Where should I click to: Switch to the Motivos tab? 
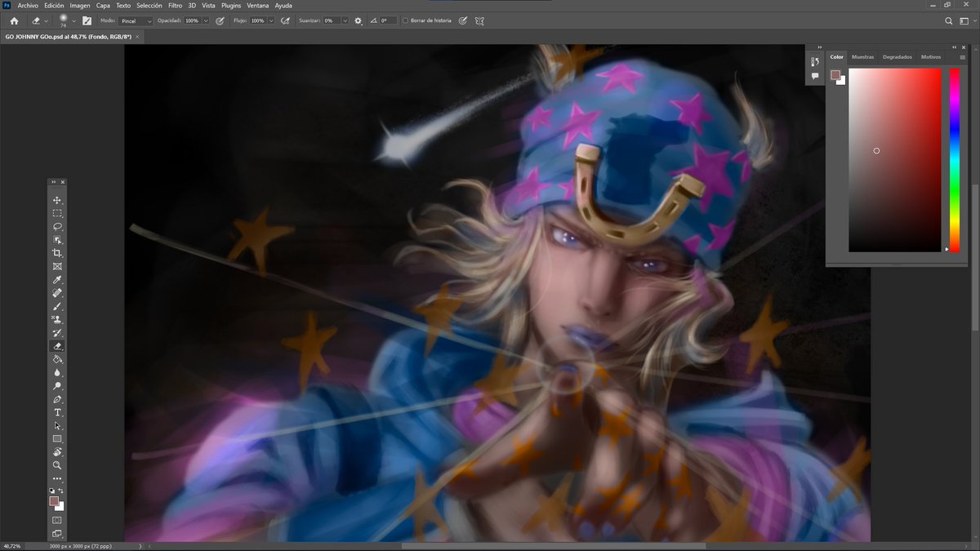point(931,57)
